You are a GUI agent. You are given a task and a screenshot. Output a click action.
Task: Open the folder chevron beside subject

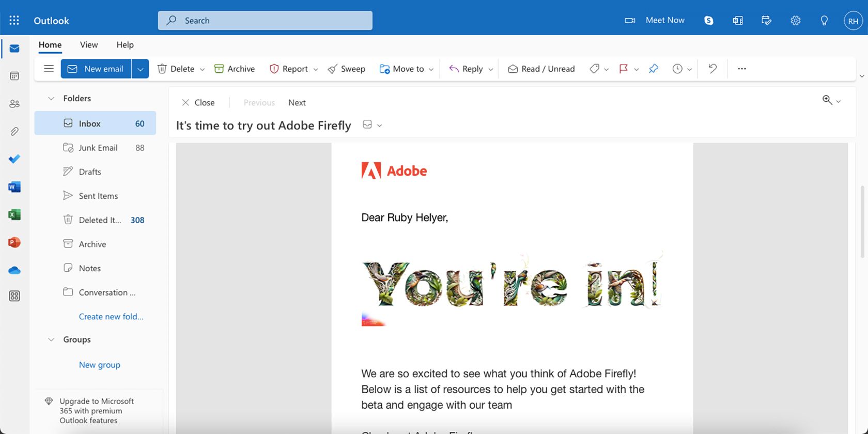[379, 126]
